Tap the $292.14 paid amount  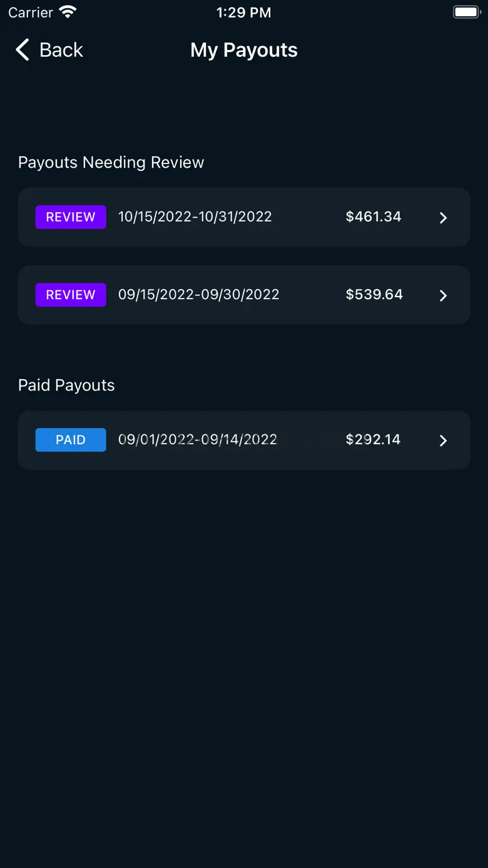[x=373, y=439]
